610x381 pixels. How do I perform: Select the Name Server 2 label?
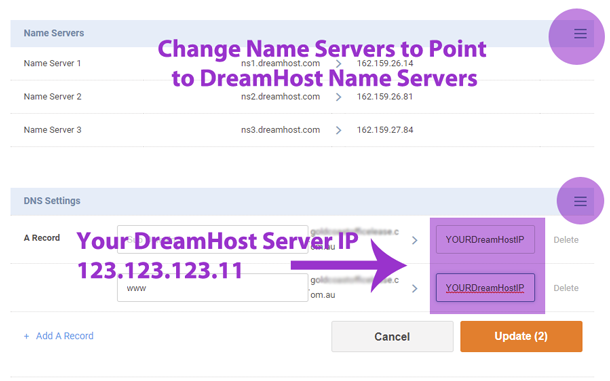[52, 97]
